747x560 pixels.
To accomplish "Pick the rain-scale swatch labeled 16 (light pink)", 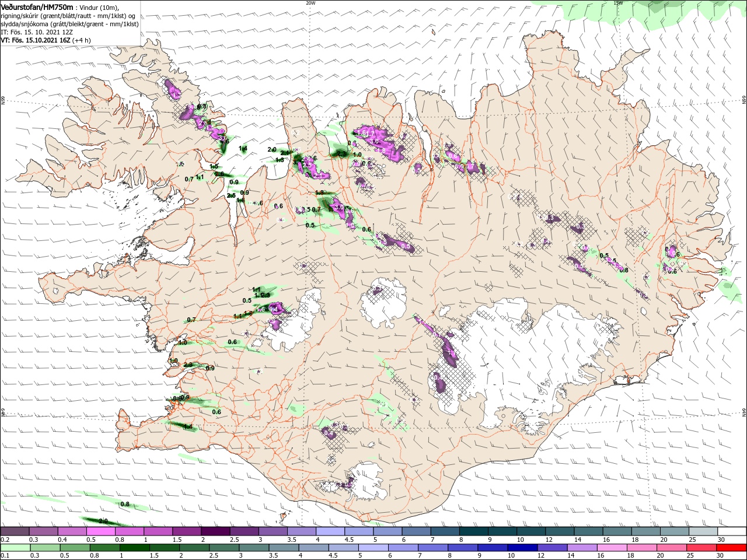I will 612,548.
